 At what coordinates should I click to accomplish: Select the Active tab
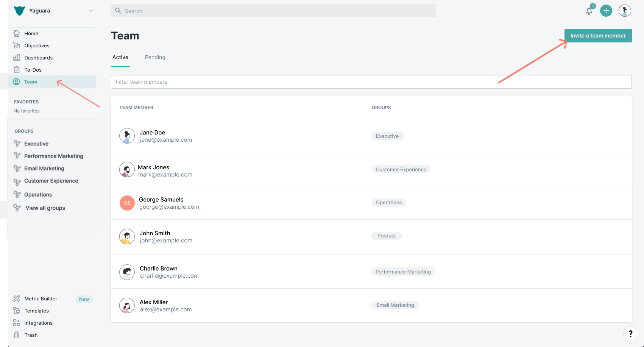tap(120, 57)
